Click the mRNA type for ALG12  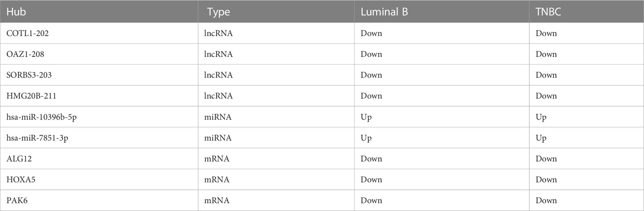[x=218, y=159]
